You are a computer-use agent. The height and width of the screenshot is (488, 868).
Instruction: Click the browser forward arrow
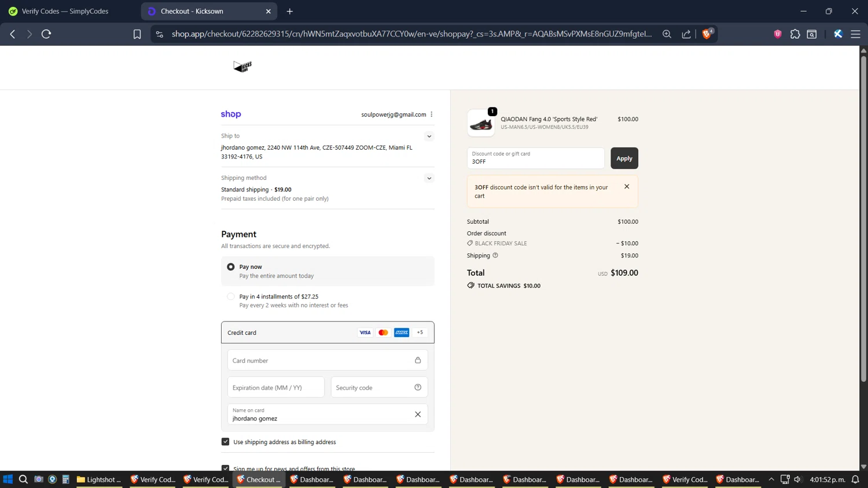tap(29, 34)
